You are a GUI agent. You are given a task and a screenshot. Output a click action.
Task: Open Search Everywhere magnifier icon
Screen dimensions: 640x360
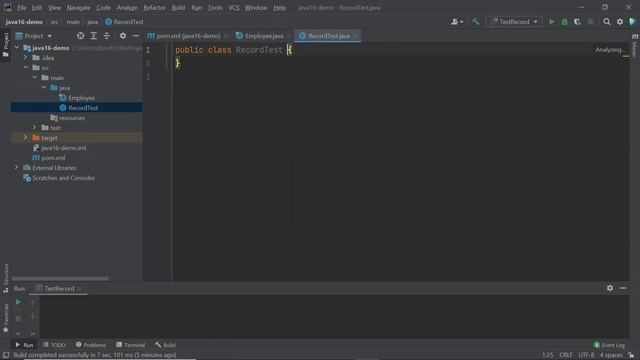[607, 22]
